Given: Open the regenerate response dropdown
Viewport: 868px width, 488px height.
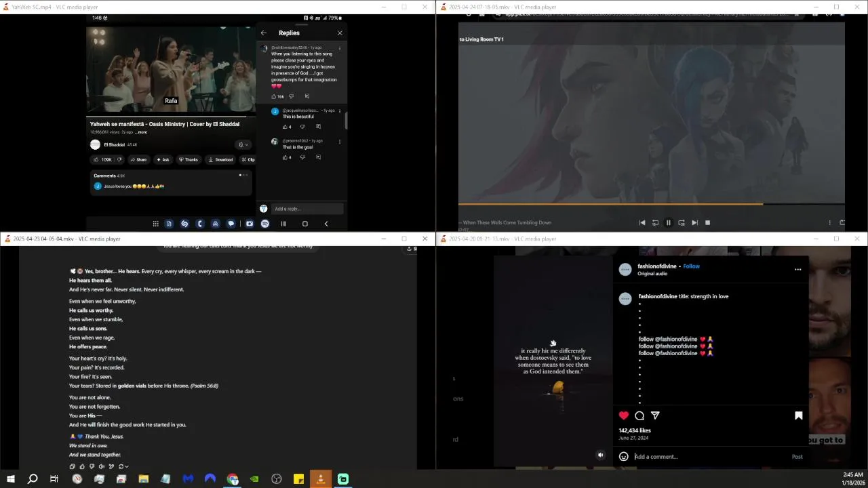Looking at the screenshot, I should pyautogui.click(x=123, y=466).
